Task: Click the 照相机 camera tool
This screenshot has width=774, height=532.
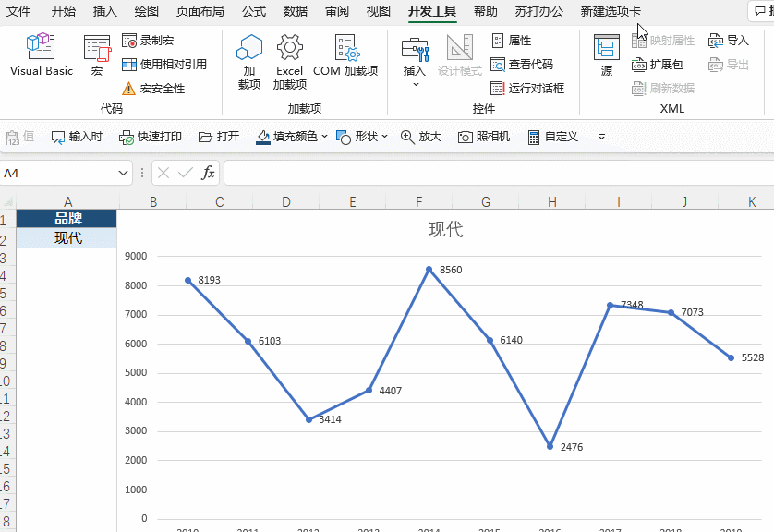Action: coord(484,137)
